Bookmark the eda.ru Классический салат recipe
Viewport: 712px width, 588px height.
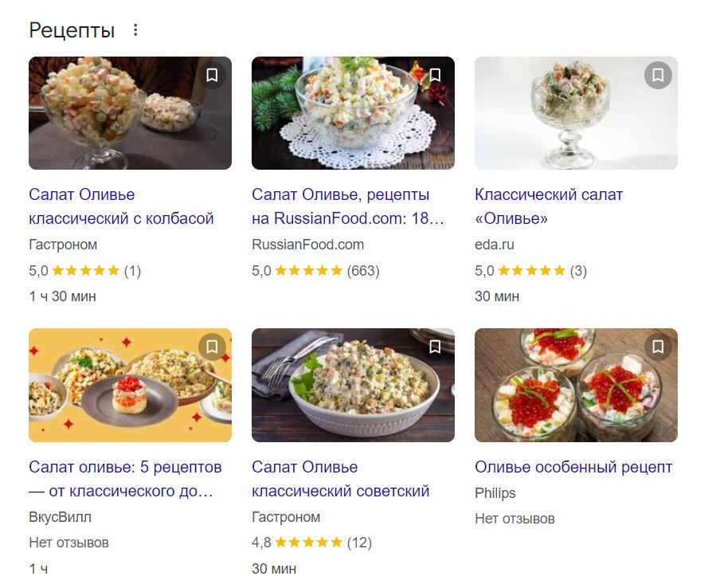coord(658,76)
